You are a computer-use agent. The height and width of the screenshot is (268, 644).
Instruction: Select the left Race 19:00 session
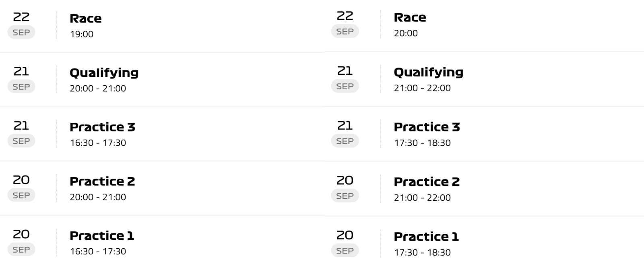click(162, 26)
